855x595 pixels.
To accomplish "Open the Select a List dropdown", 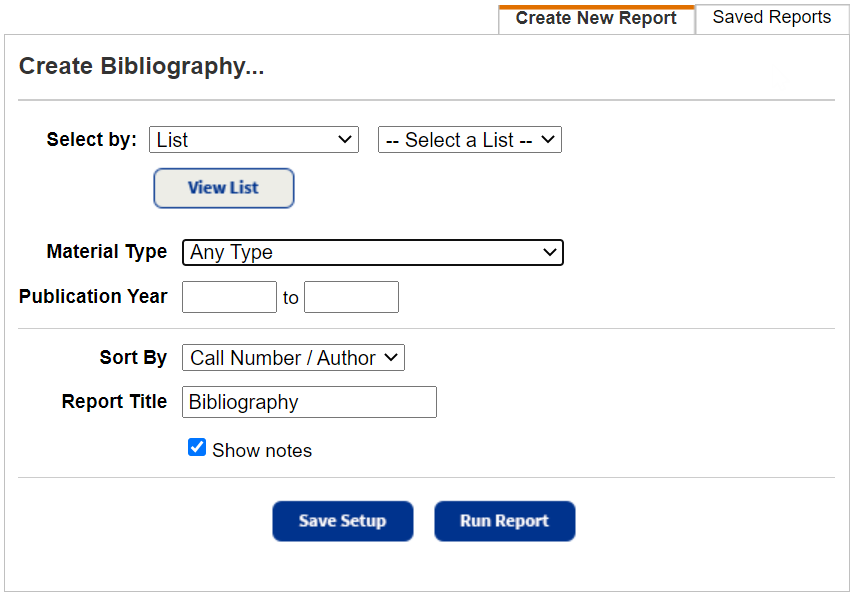I will (469, 139).
